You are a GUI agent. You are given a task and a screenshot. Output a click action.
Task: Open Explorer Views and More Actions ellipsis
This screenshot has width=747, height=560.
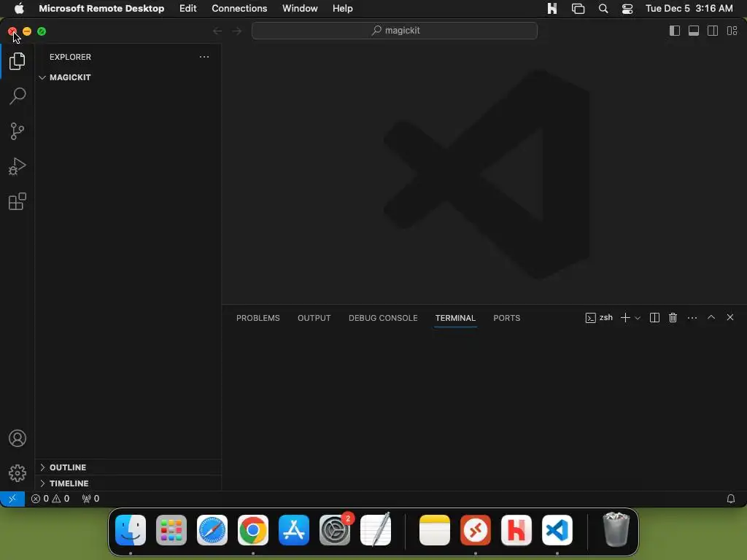tap(204, 57)
